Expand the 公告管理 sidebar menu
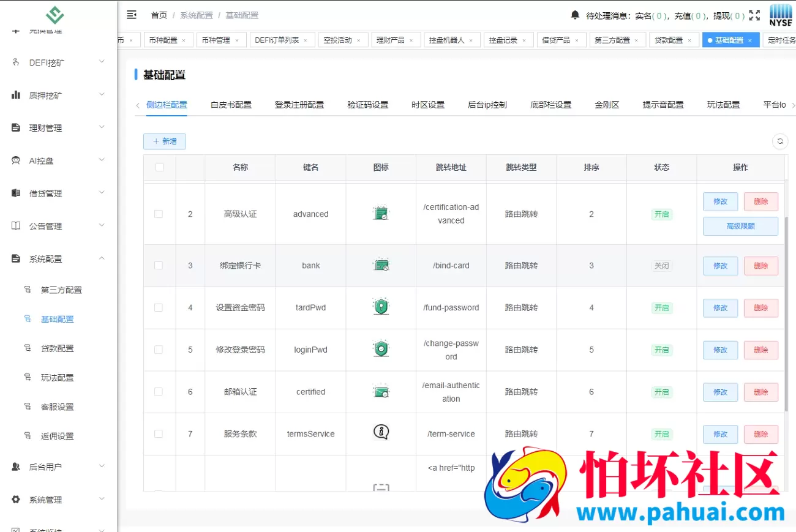 [x=58, y=226]
